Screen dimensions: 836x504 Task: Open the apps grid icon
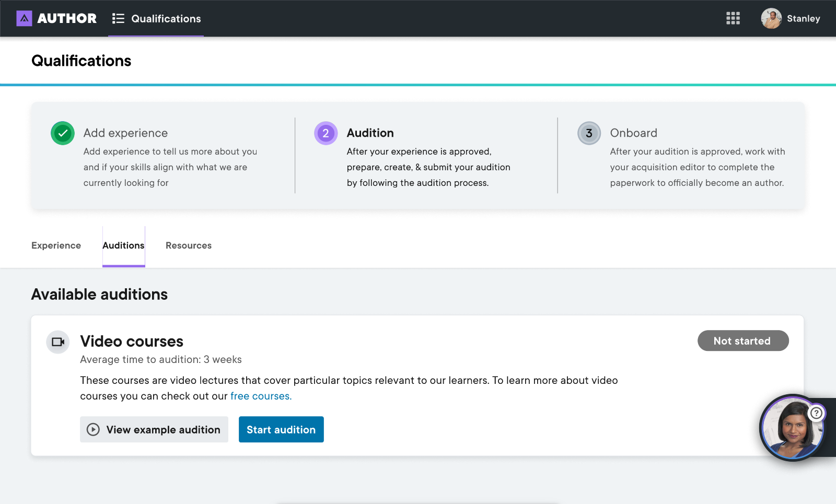pos(733,18)
